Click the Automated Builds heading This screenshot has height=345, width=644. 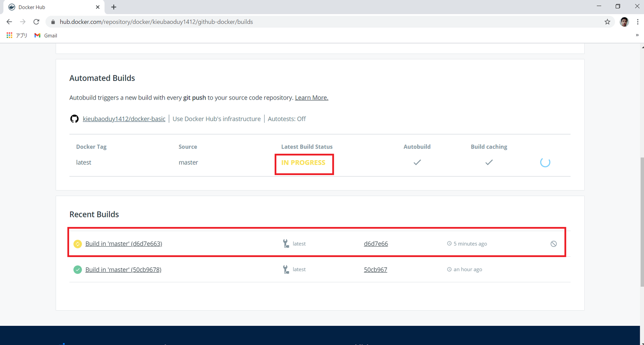click(x=102, y=78)
